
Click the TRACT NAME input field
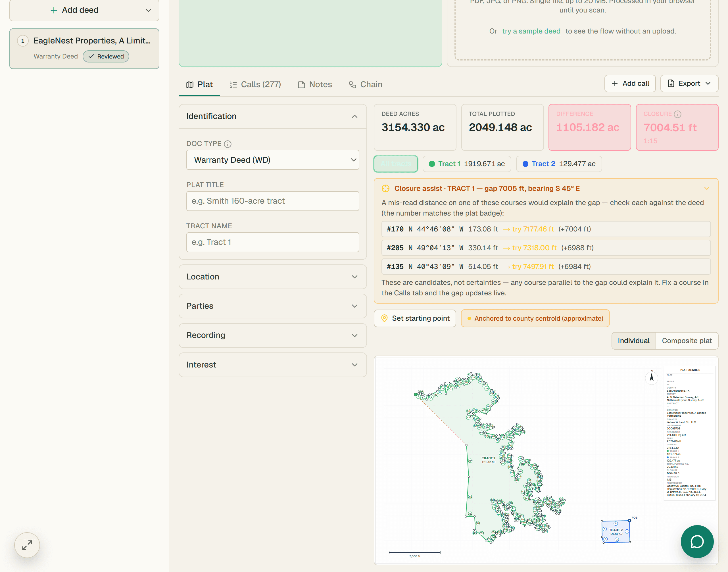click(273, 242)
